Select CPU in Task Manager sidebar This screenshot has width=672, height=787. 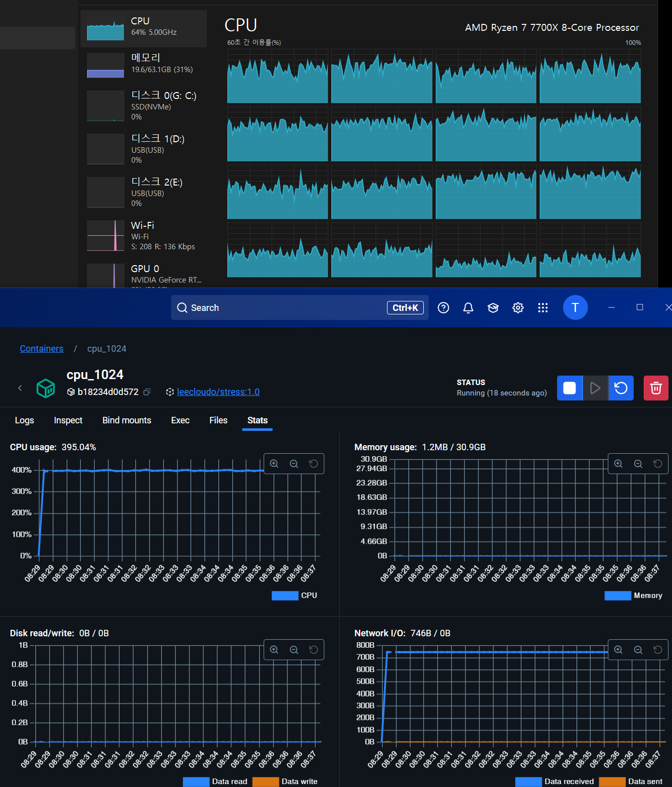tap(144, 28)
